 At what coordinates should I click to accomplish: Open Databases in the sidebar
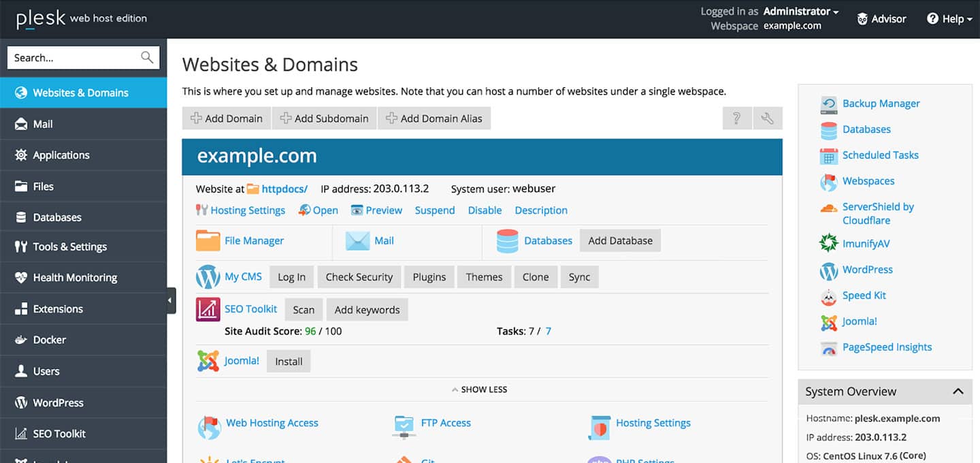click(83, 217)
